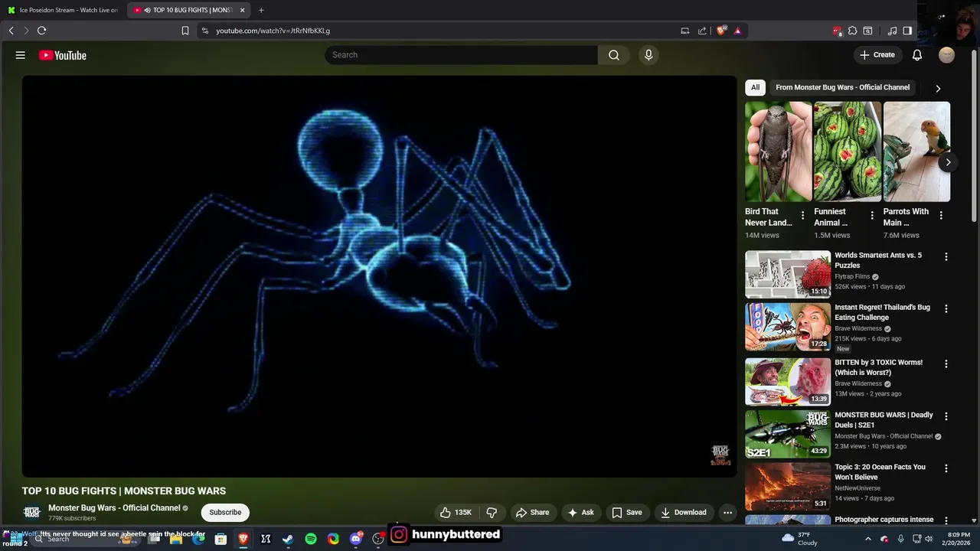
Task: Click the Ask button
Action: [x=580, y=513]
